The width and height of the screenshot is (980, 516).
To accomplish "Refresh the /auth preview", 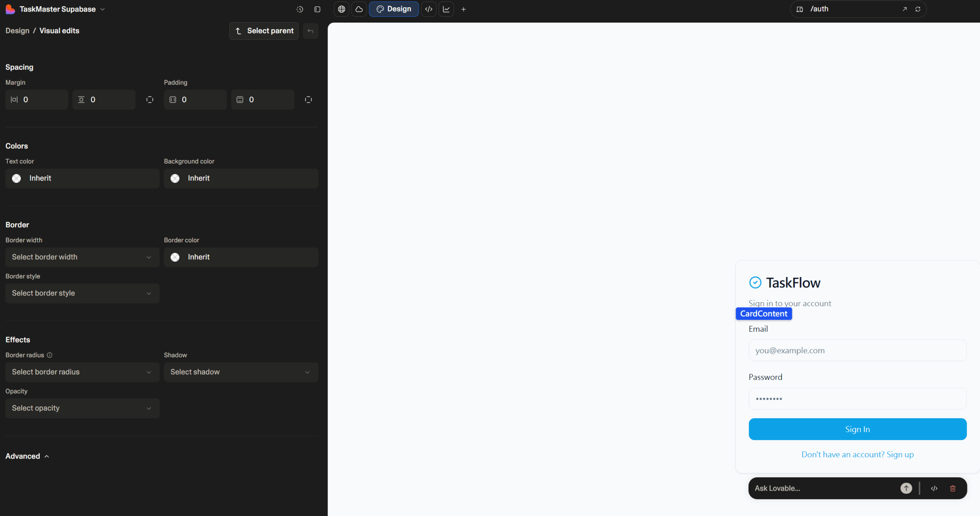I will (x=918, y=9).
